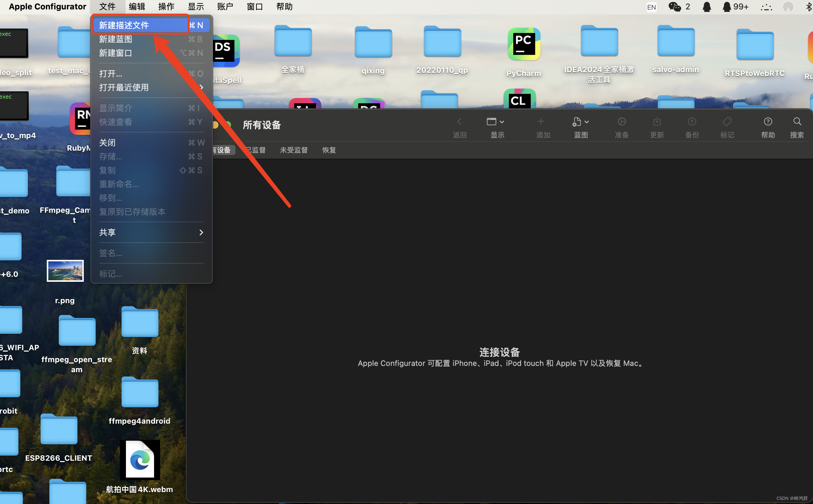813x504 pixels.
Task: Open the 蓝图 blueprint dropdown in toolbar
Action: (581, 122)
